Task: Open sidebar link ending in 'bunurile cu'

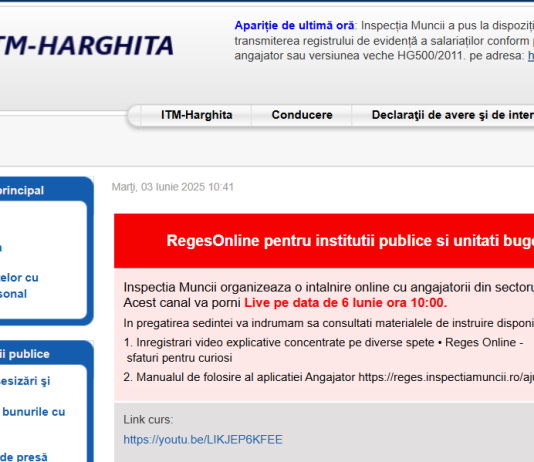Action: pyautogui.click(x=33, y=412)
